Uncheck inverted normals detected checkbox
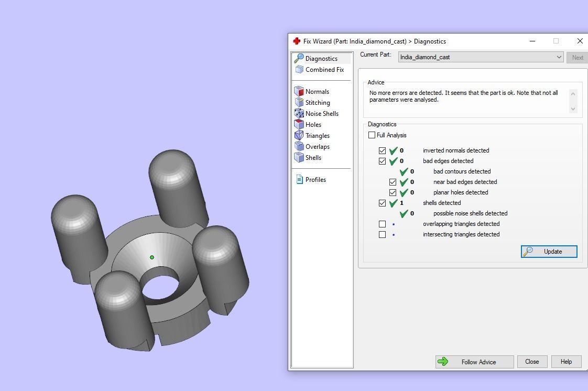This screenshot has height=391, width=588. [x=382, y=151]
